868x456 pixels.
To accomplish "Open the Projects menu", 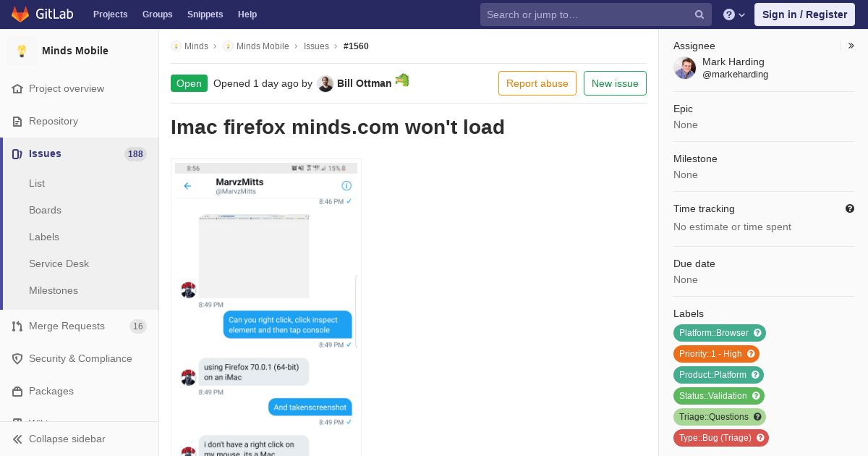I will point(110,14).
